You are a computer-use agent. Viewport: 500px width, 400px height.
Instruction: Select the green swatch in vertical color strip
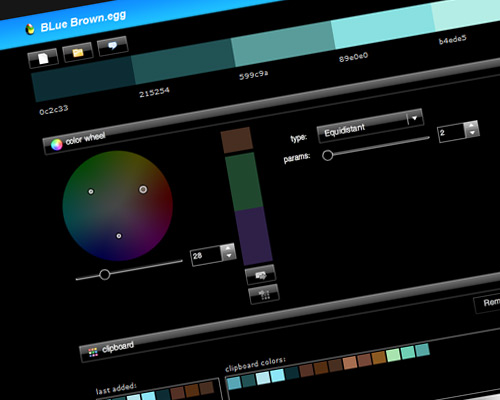pos(244,182)
